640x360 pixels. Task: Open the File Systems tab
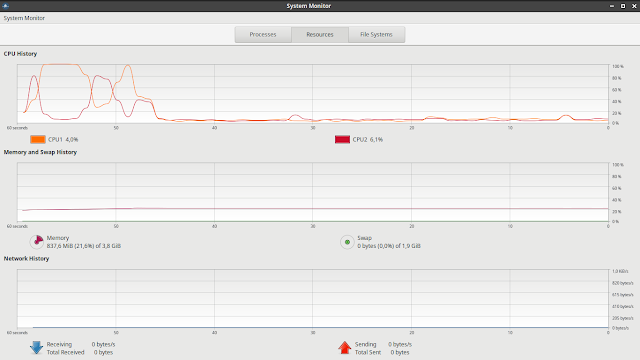coord(376,35)
